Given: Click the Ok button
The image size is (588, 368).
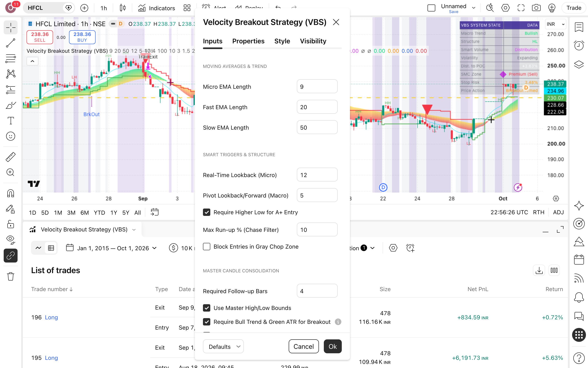Looking at the screenshot, I should click(x=333, y=346).
